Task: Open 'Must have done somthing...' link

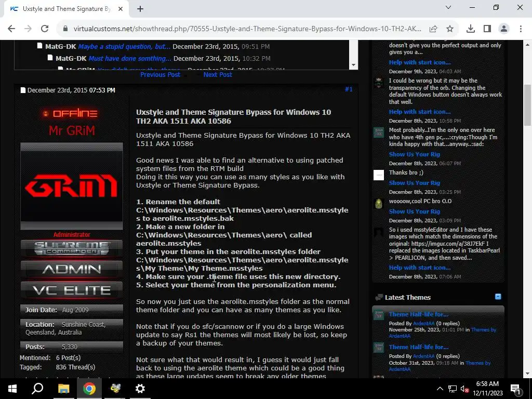Action: [130, 58]
